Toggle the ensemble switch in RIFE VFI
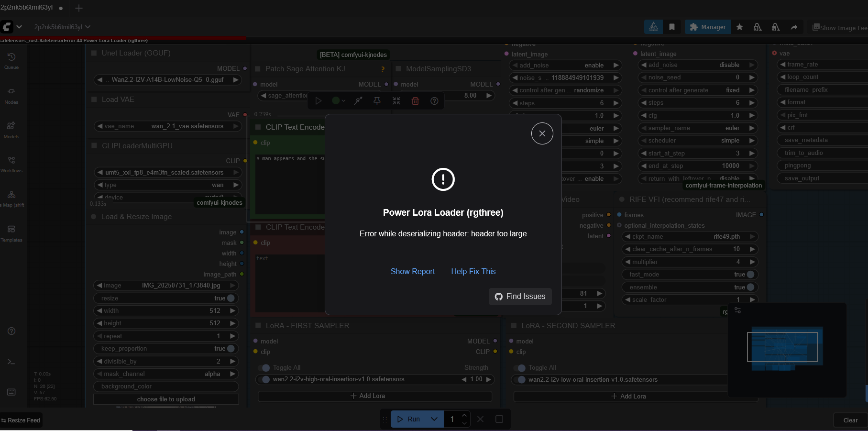The image size is (868, 431). coord(750,287)
